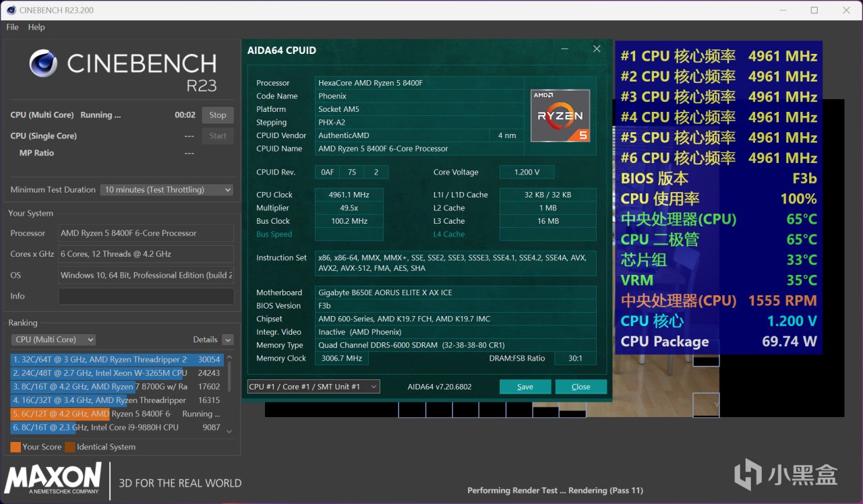Click the empty Info input field

pos(146,296)
